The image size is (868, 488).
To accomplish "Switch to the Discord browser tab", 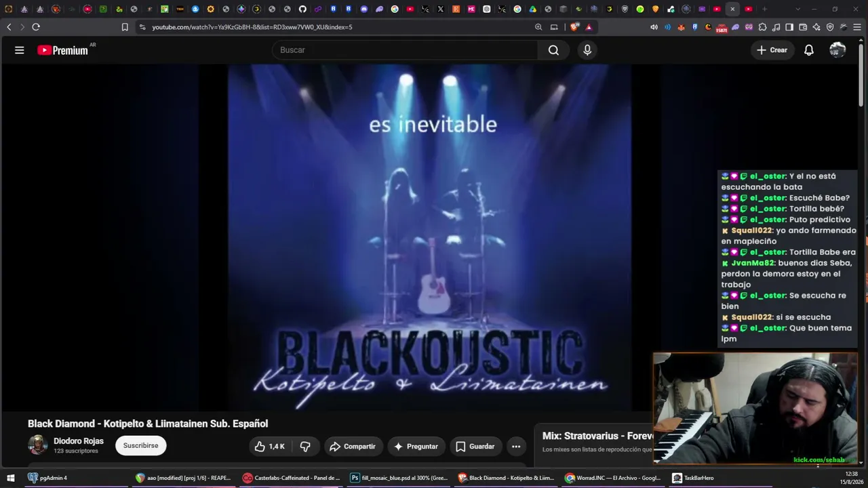I will coord(364,9).
